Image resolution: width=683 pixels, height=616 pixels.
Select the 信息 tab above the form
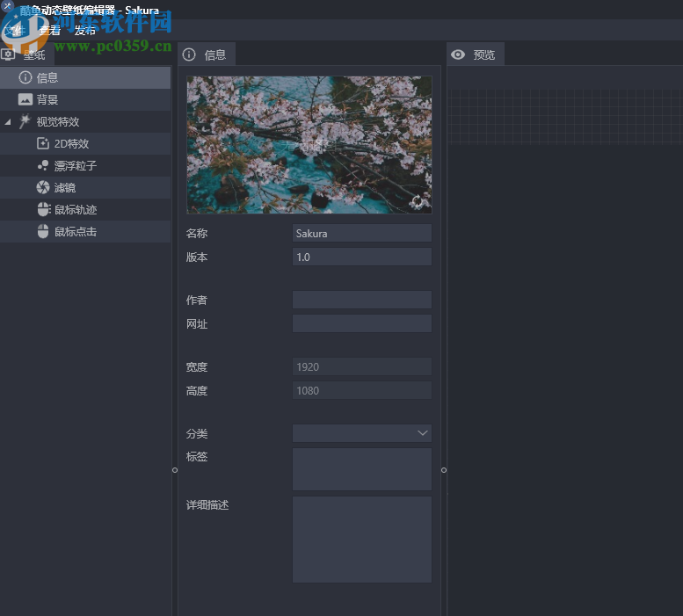click(x=207, y=54)
